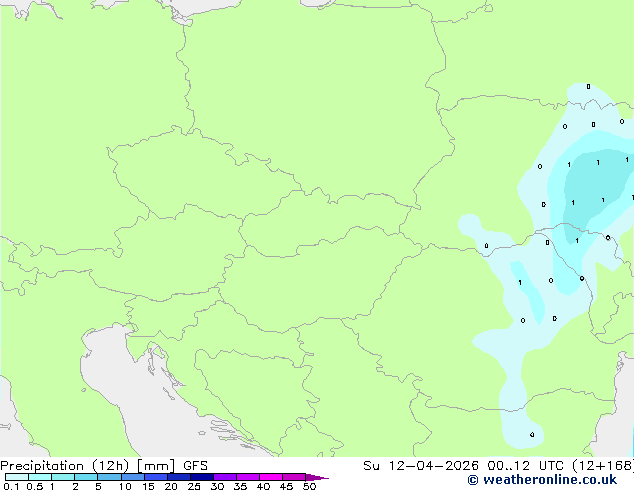Screen dimensions: 634x490
Task: Pick the 1–2 mm legend color swatch
Action: pyautogui.click(x=63, y=477)
